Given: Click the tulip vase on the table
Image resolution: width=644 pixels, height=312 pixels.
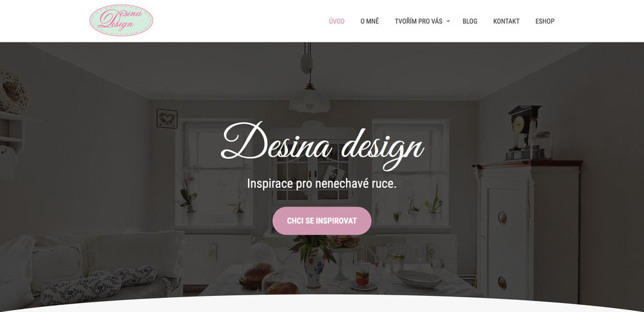Looking at the screenshot, I should click(x=314, y=265).
